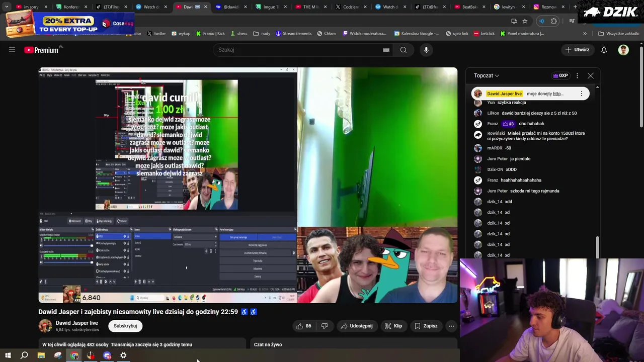
Task: Open Windows taskbar search
Action: 24,355
